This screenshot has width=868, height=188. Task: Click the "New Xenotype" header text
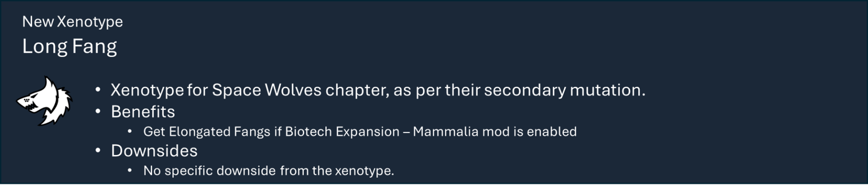(x=72, y=22)
